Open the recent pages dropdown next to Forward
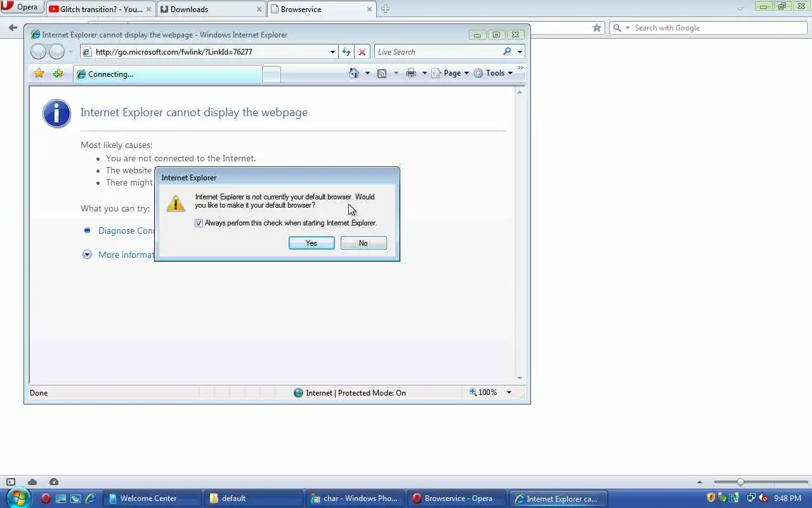Screen dimensions: 812x508 click(x=70, y=52)
